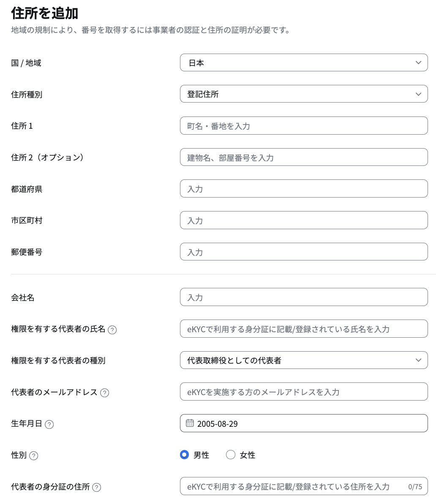
Task: Click help icon next to 生年月日
Action: (x=49, y=425)
